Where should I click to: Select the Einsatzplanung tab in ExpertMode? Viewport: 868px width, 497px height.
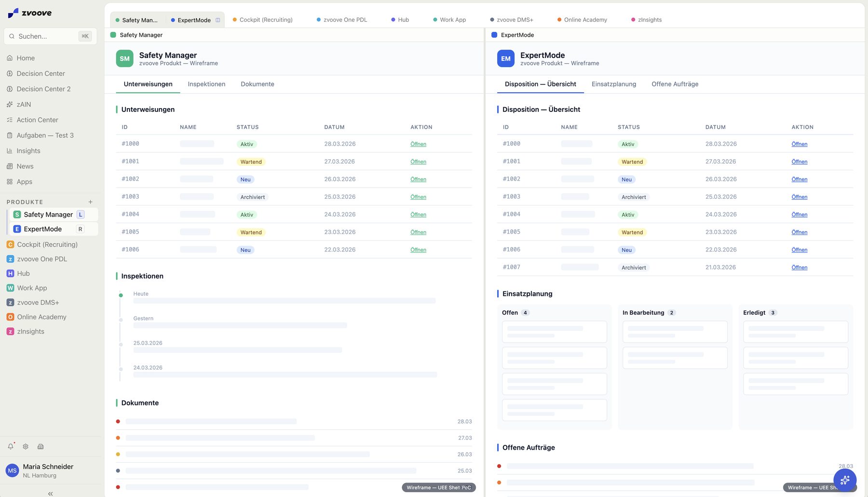coord(614,84)
